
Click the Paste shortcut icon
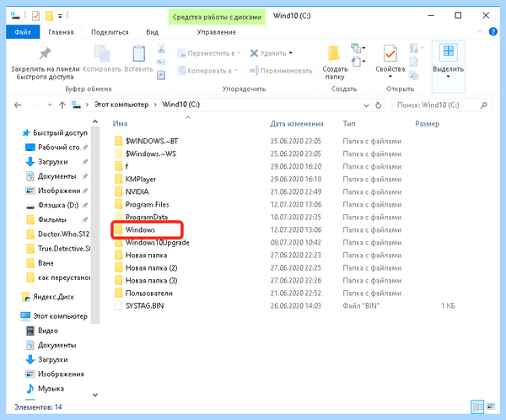pos(161,75)
